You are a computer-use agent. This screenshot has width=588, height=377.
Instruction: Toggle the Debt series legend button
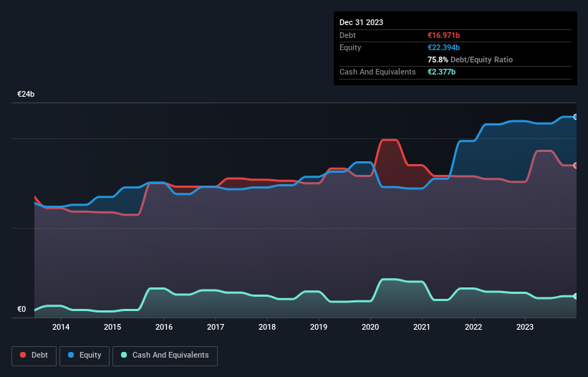[x=34, y=355]
